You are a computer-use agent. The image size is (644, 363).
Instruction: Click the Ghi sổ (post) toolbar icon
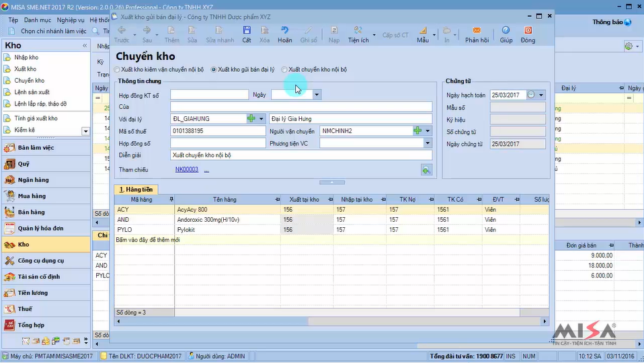[308, 30]
